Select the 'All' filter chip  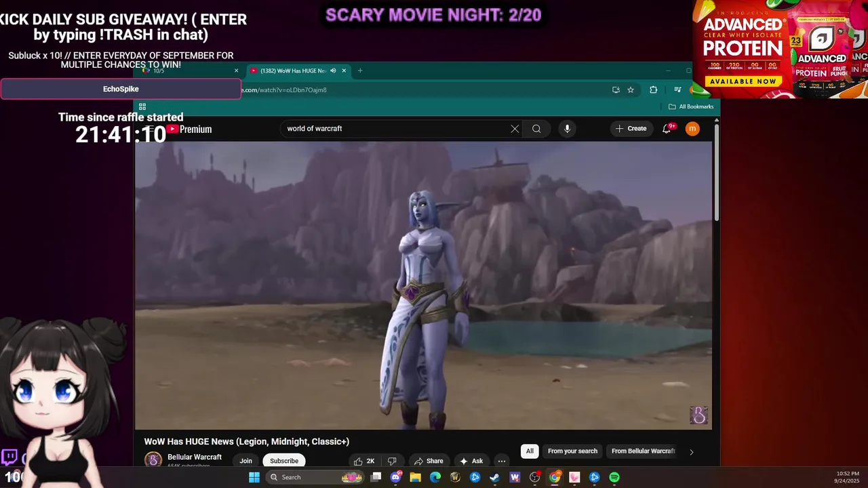pos(530,451)
